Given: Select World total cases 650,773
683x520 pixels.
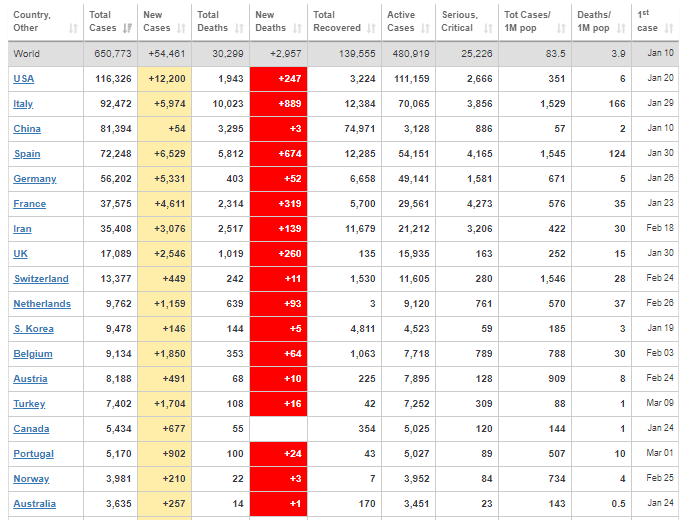Looking at the screenshot, I should pos(113,54).
